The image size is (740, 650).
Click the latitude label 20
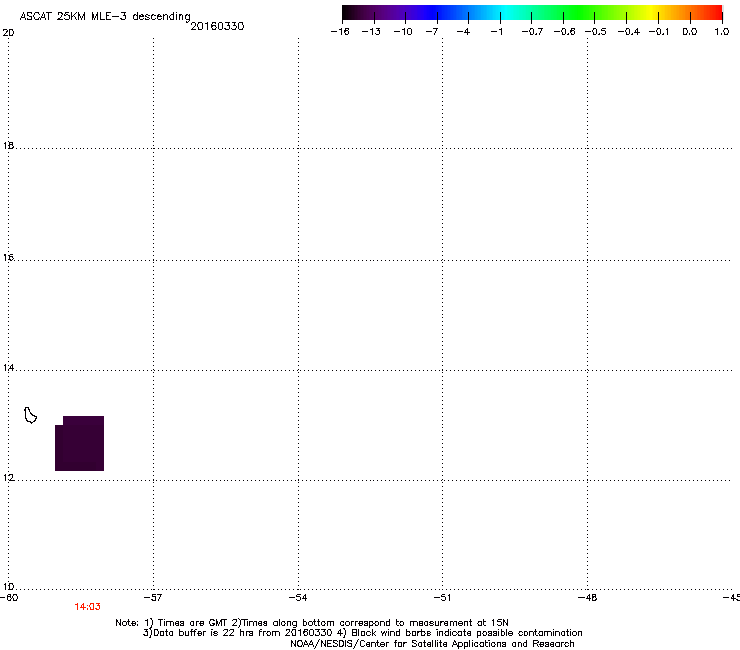pyautogui.click(x=8, y=33)
